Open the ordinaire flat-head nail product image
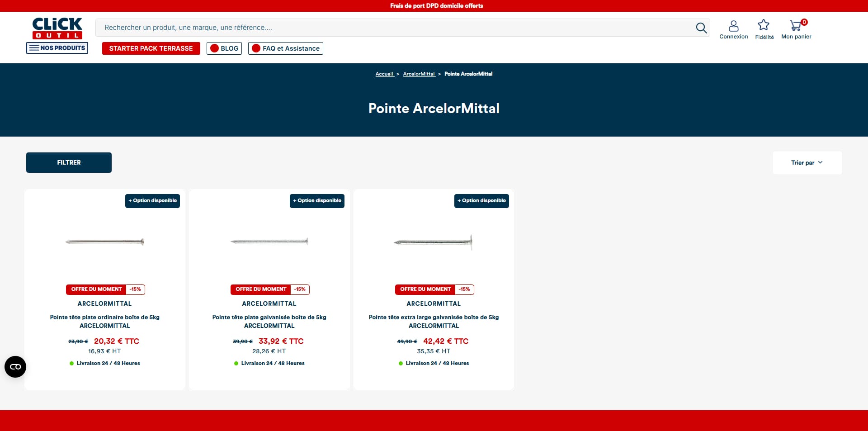The height and width of the screenshot is (431, 868). point(105,242)
